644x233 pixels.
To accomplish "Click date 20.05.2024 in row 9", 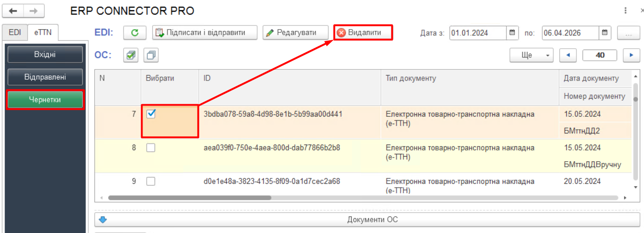I will (582, 182).
